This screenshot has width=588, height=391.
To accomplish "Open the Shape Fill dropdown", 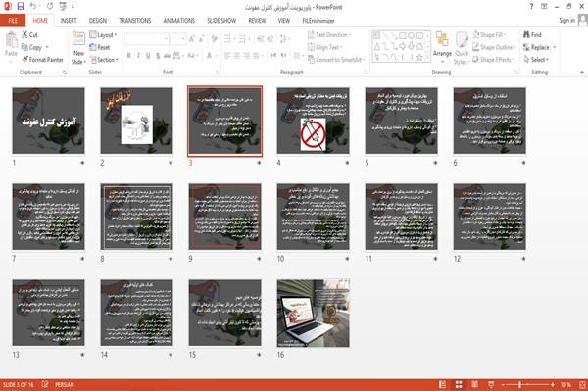I will coord(489,35).
